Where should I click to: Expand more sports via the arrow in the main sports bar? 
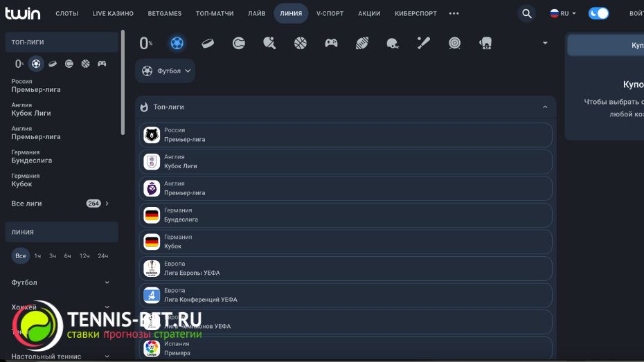click(545, 43)
